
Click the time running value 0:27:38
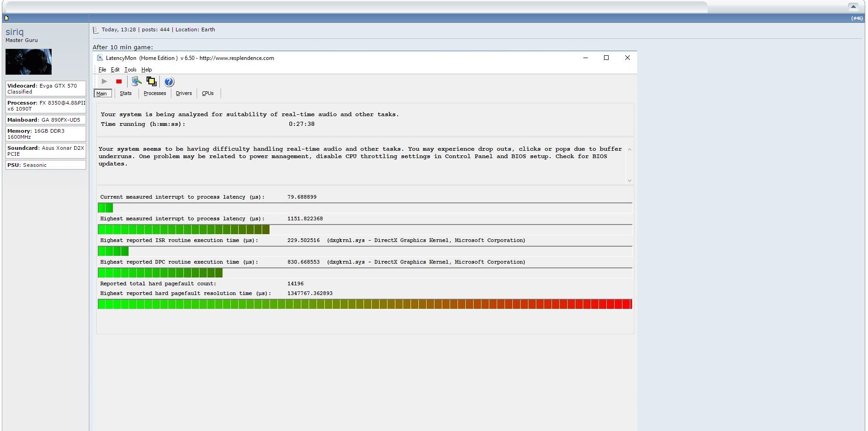[x=302, y=124]
